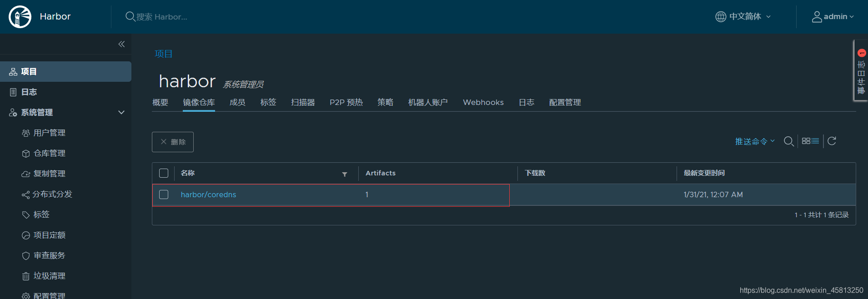The width and height of the screenshot is (868, 299).
Task: Click the 用户管理 users icon
Action: point(26,133)
